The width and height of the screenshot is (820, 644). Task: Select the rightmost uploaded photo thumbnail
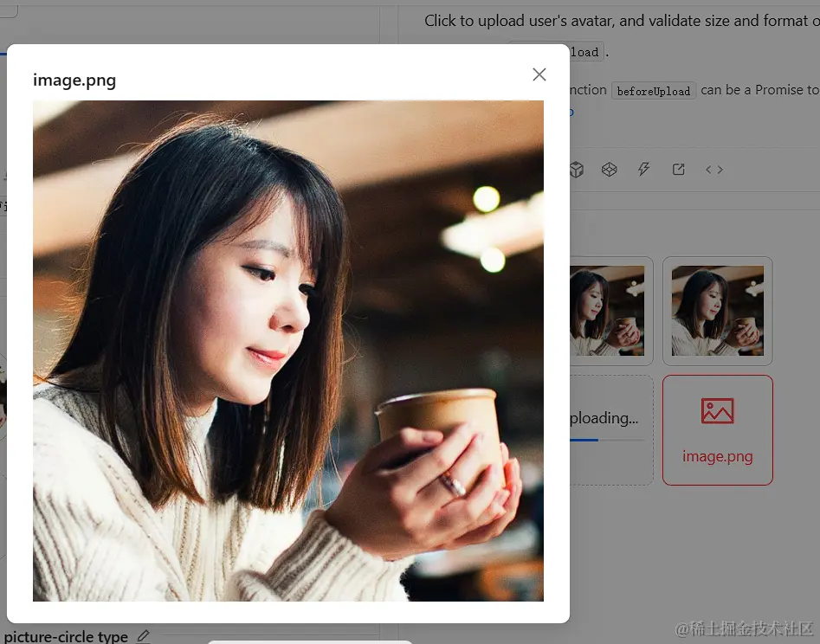pyautogui.click(x=718, y=311)
